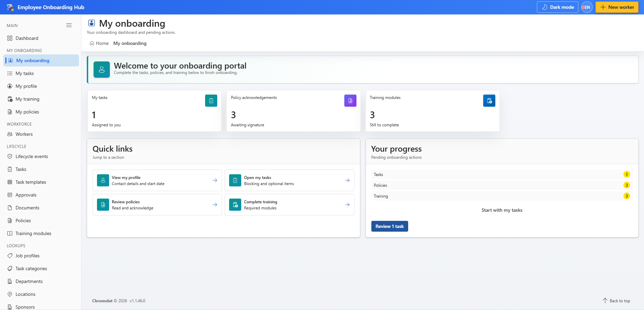This screenshot has width=644, height=310.
Task: Click the Review policies document icon
Action: coord(103,205)
